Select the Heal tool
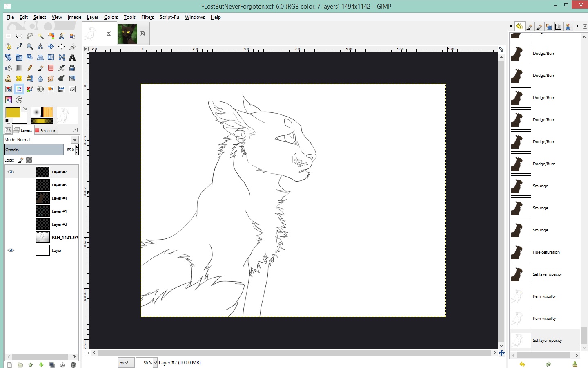Viewport: 588px width, 368px height. 19,79
